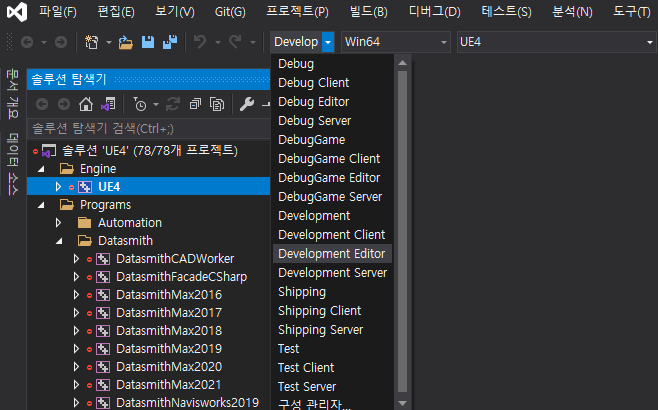Expand the Automation folder

pos(58,222)
